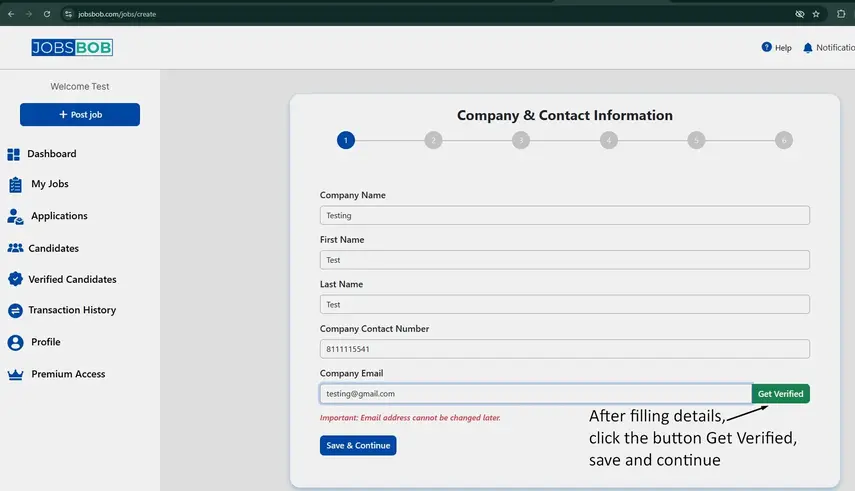Click the Help question mark icon
855x491 pixels.
coord(767,47)
